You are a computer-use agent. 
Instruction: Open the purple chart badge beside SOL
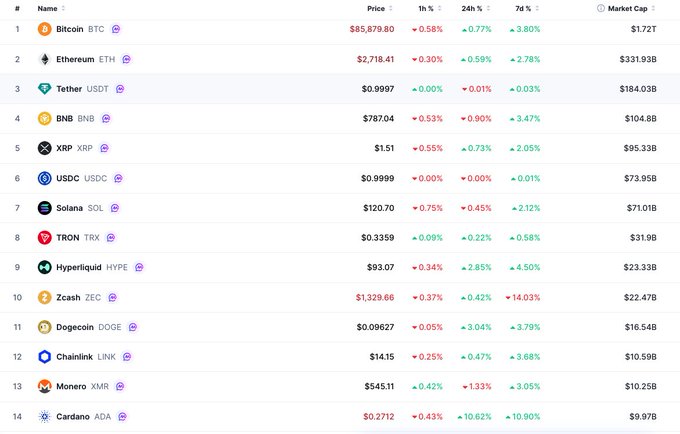pos(114,208)
